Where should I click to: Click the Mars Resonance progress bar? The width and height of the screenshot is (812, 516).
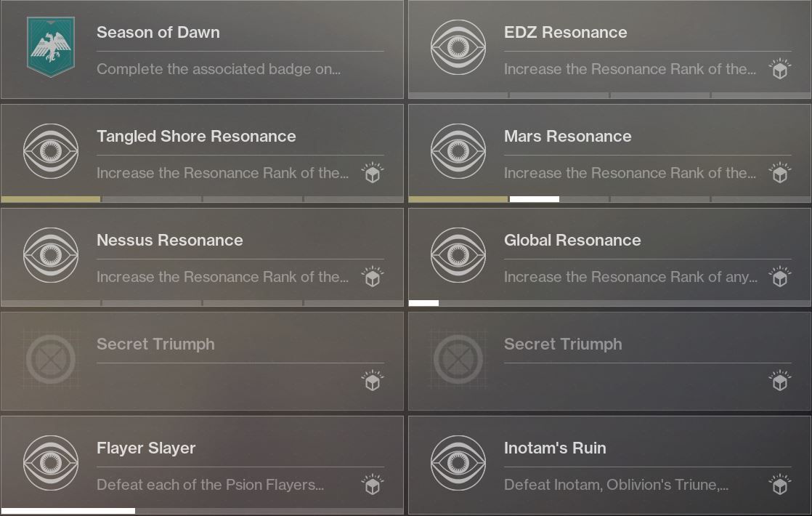click(609, 199)
